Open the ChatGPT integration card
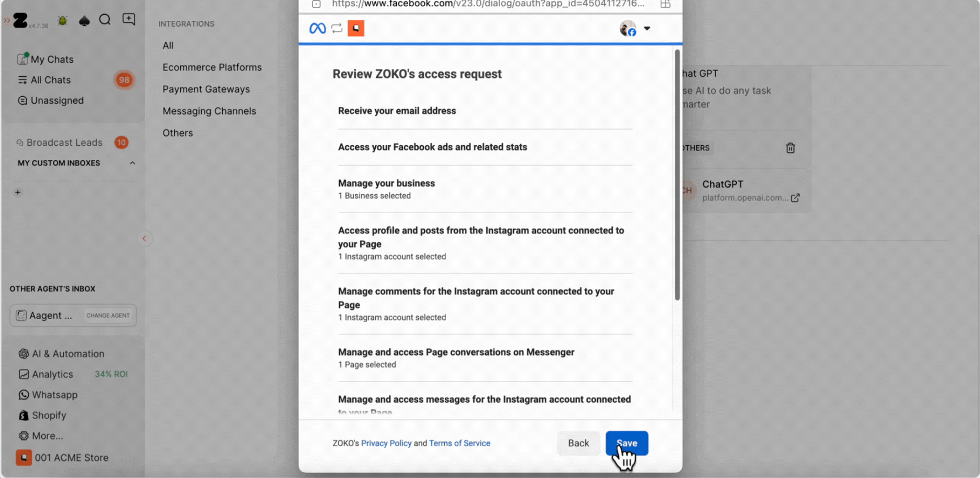This screenshot has height=478, width=980. click(x=746, y=191)
